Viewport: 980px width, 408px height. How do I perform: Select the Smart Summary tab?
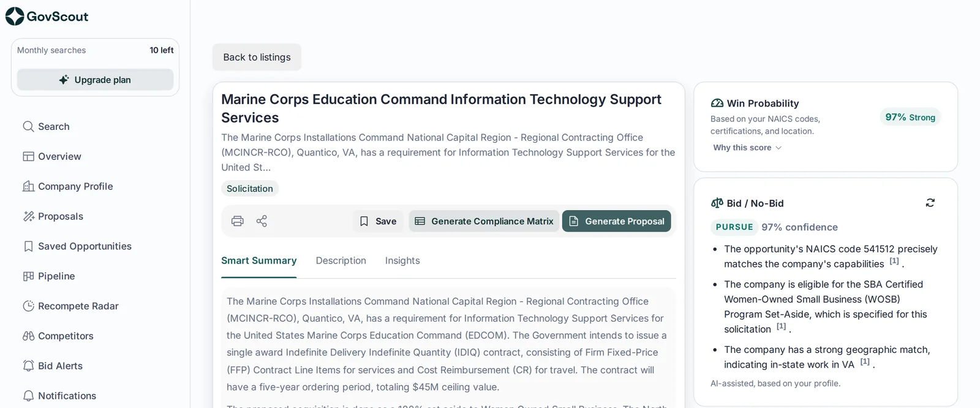coord(258,261)
